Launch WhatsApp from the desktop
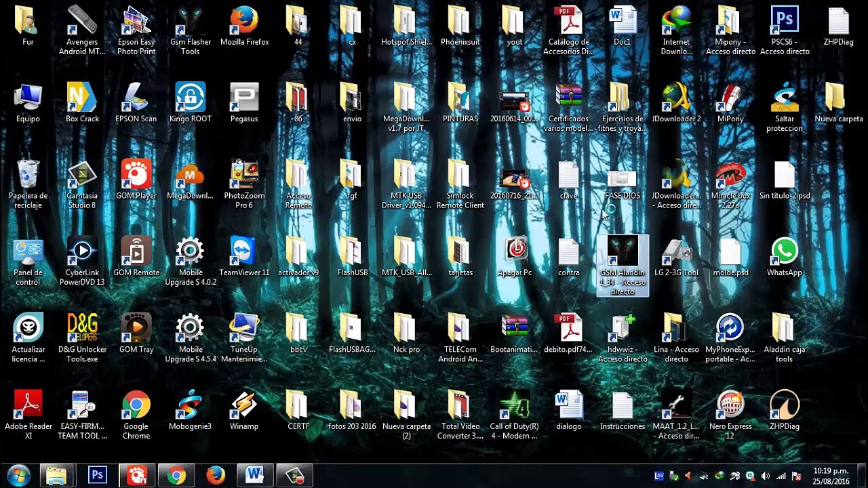 (785, 258)
